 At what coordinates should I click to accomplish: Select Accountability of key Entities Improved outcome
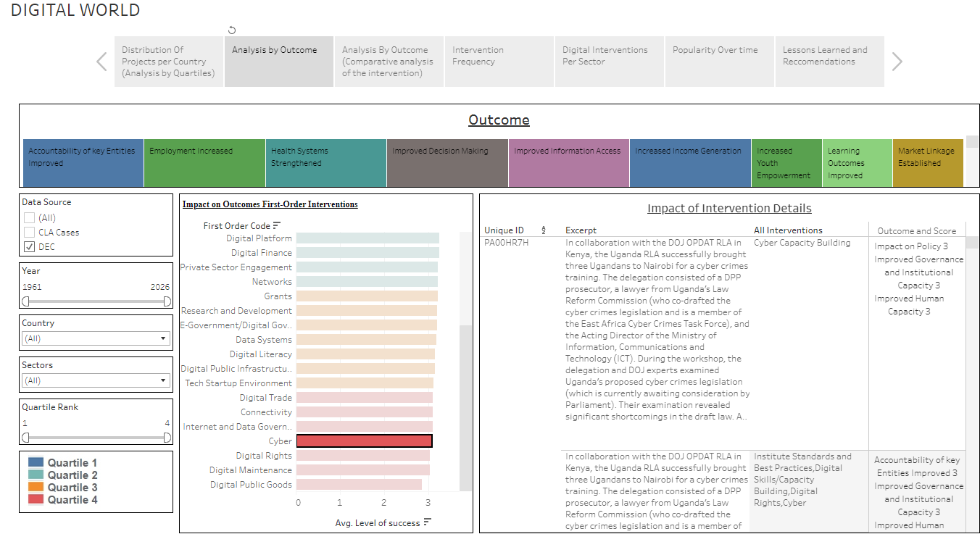pos(83,163)
